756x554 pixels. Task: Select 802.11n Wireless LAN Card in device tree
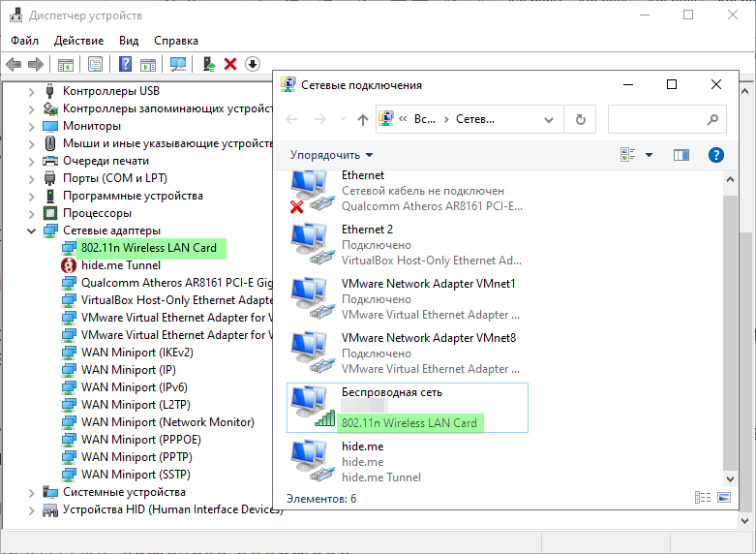click(149, 248)
